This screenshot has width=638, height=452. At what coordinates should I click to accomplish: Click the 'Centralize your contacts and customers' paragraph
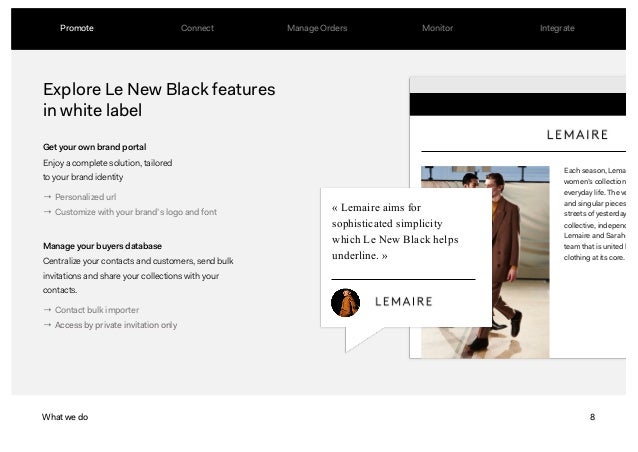[x=138, y=275]
